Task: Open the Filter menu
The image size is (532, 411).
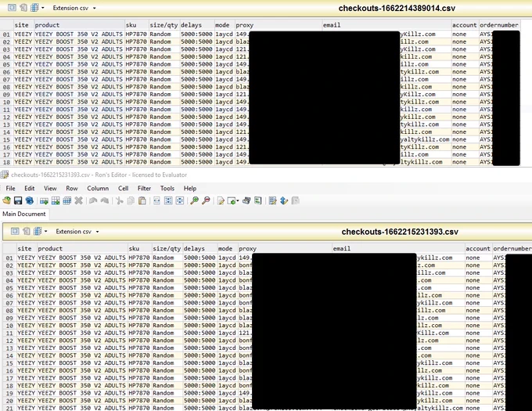Action: point(144,189)
